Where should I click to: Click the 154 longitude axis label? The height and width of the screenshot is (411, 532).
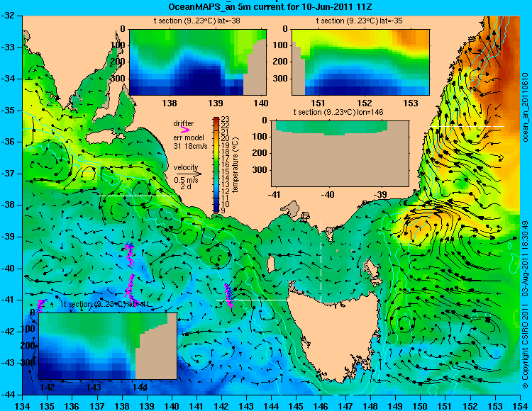(520, 406)
